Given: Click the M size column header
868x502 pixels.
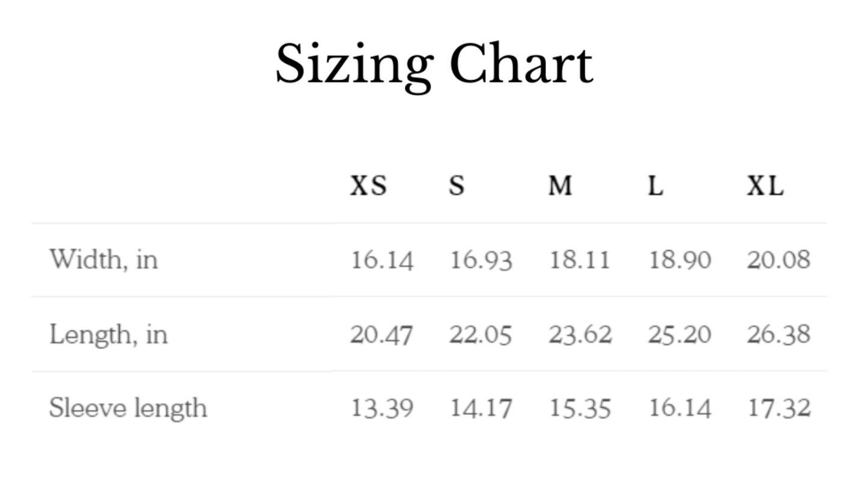Looking at the screenshot, I should coord(560,186).
